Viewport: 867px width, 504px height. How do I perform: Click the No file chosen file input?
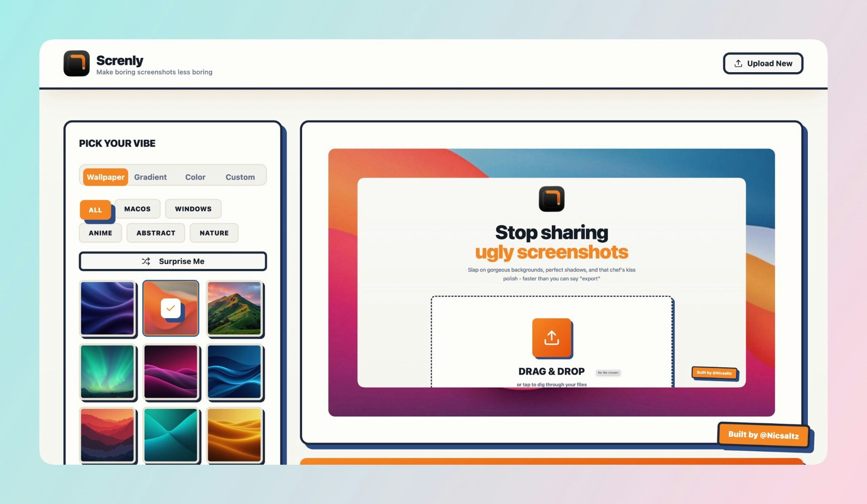tap(608, 372)
